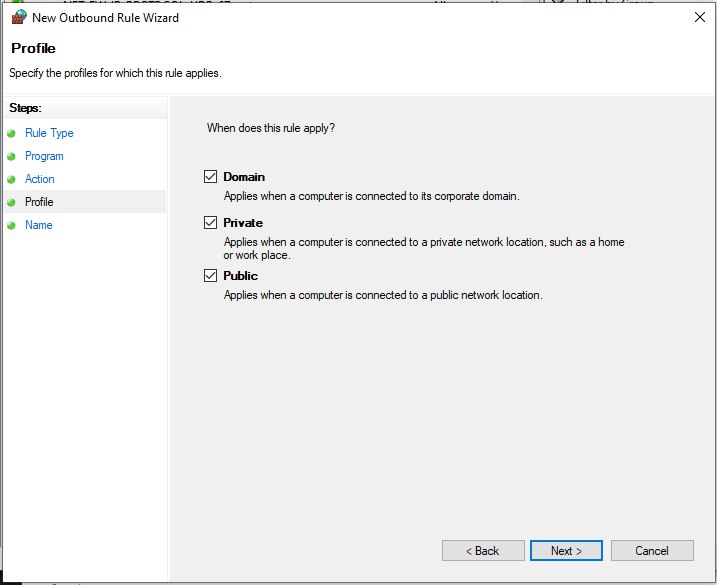Click the Next button
Image resolution: width=717 pixels, height=585 pixels.
tap(566, 551)
